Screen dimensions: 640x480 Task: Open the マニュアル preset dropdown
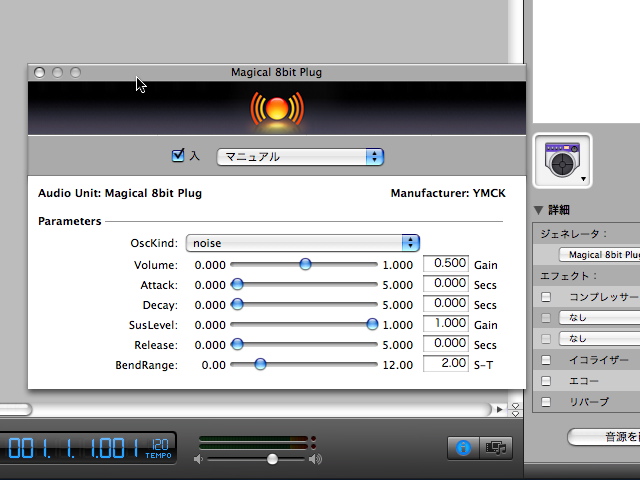[x=301, y=156]
